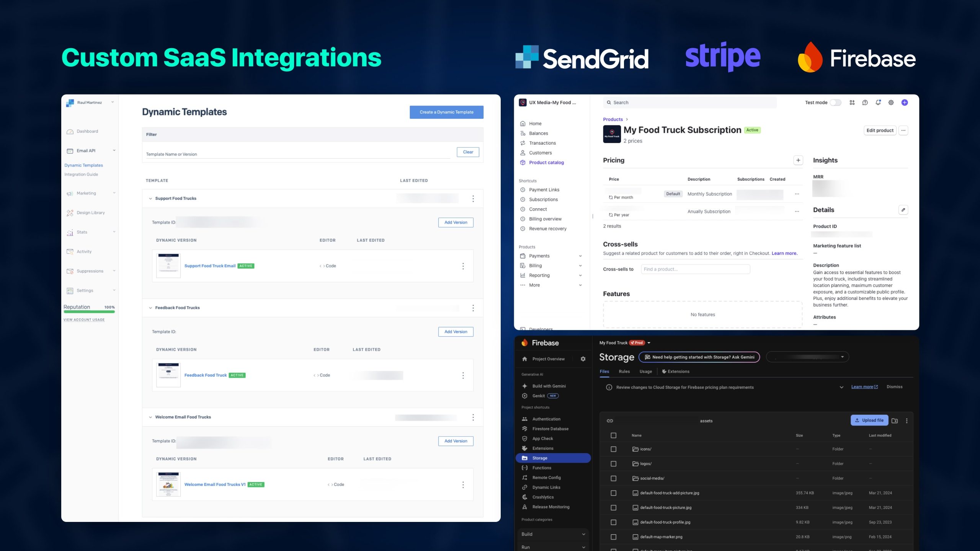Click the Upload file button
Viewport: 980px width, 551px height.
[x=869, y=420]
